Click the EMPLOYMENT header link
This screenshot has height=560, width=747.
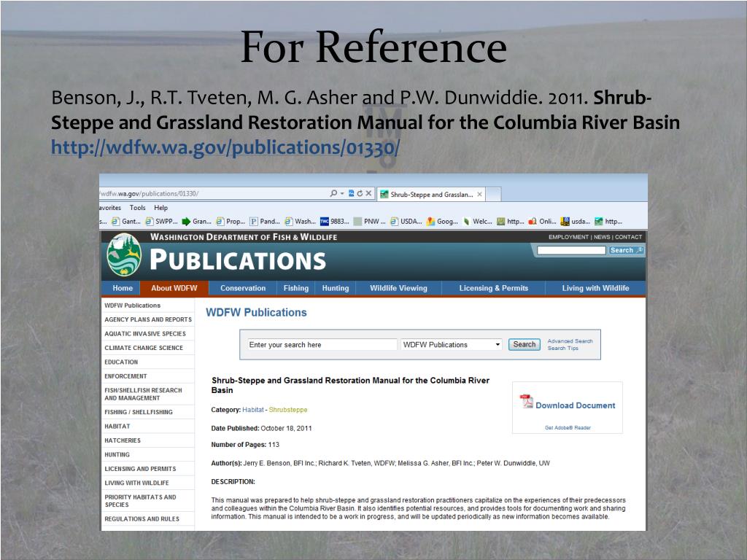tap(568, 237)
